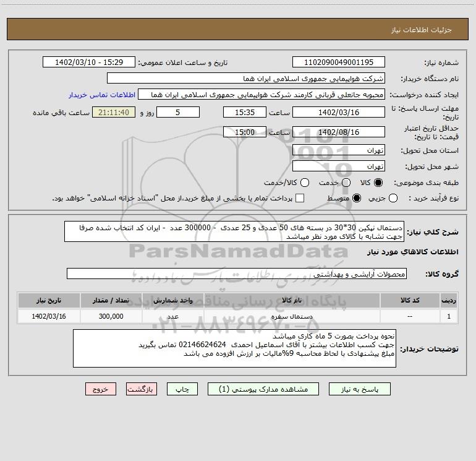Click the اطلاعات کالاهای مورد نیاز section title
Image resolution: width=476 pixels, height=461 pixels.
click(413, 252)
